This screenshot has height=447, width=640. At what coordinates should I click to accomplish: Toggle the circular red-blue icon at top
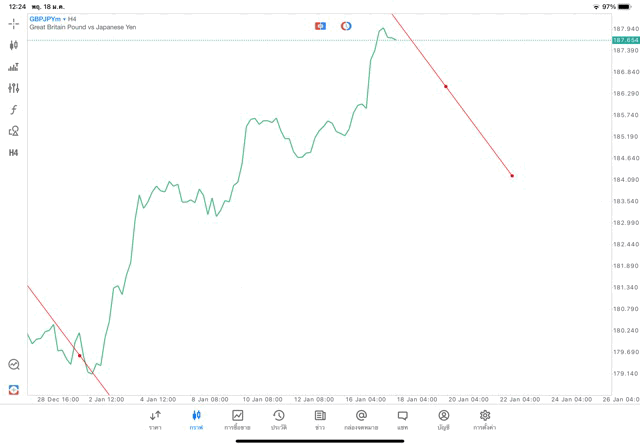(346, 25)
